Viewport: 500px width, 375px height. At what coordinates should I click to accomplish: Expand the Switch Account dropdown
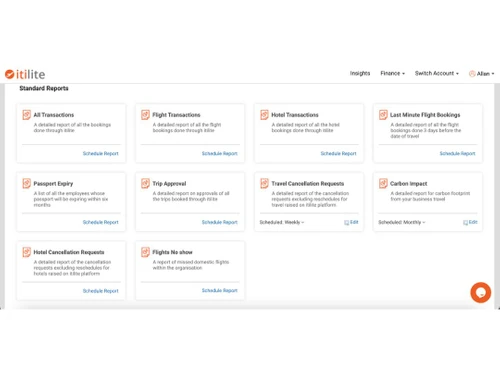point(437,73)
